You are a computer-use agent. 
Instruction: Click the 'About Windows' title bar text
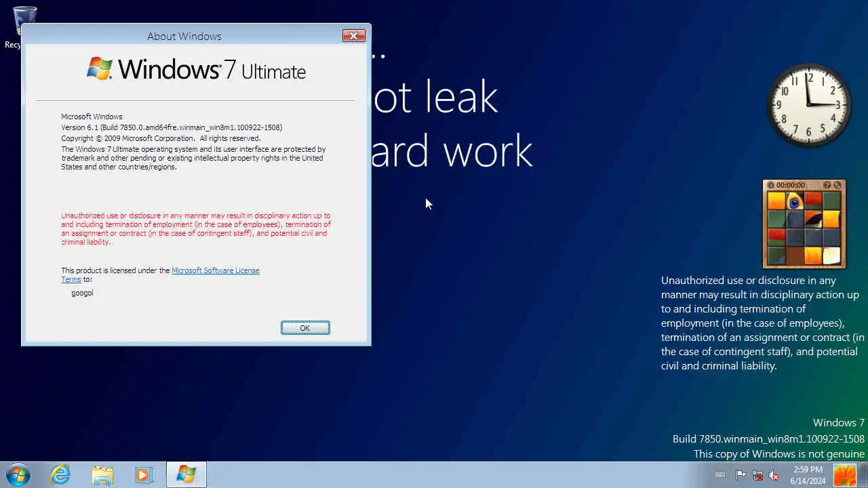click(184, 37)
